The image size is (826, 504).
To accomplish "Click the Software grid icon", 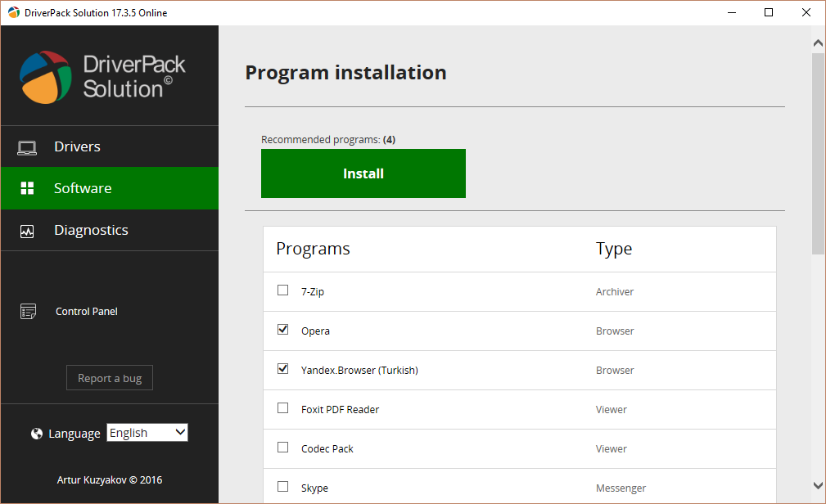I will coord(27,188).
